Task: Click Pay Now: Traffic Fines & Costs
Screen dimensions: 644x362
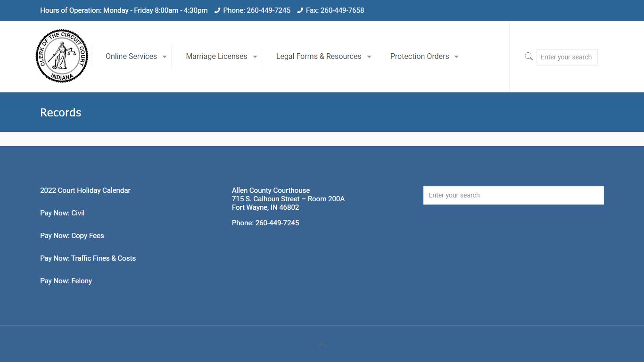Action: click(88, 258)
